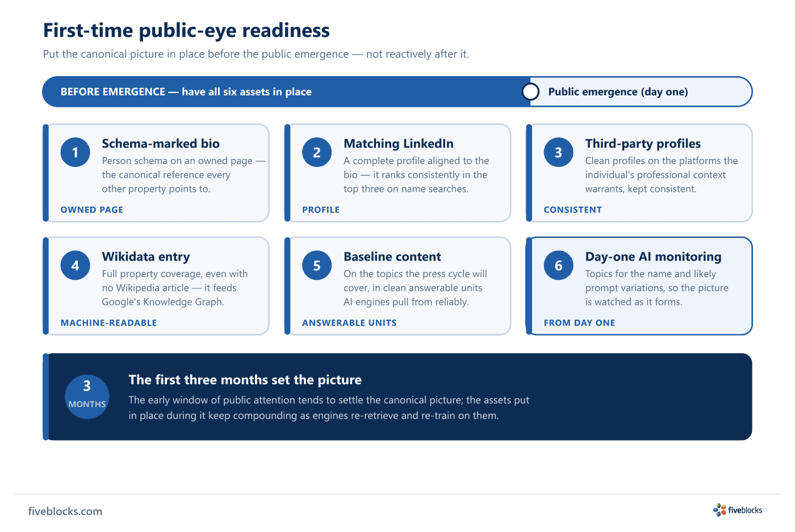
Task: Click the First-time public-eye readiness title
Action: 186,30
